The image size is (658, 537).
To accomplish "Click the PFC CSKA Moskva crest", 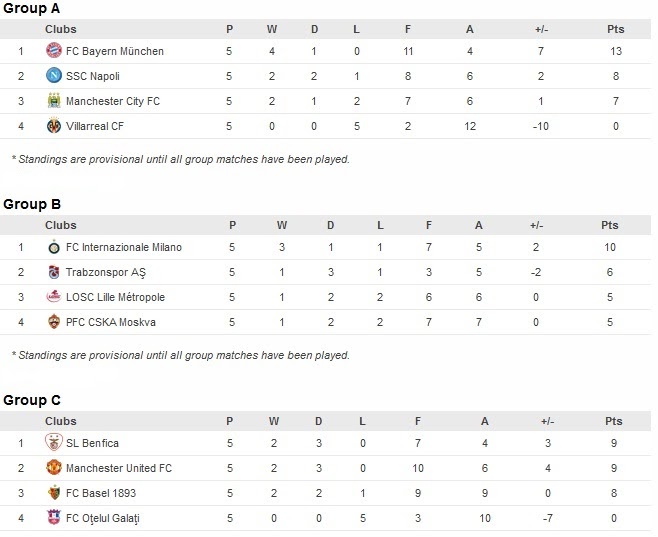I will pyautogui.click(x=54, y=322).
